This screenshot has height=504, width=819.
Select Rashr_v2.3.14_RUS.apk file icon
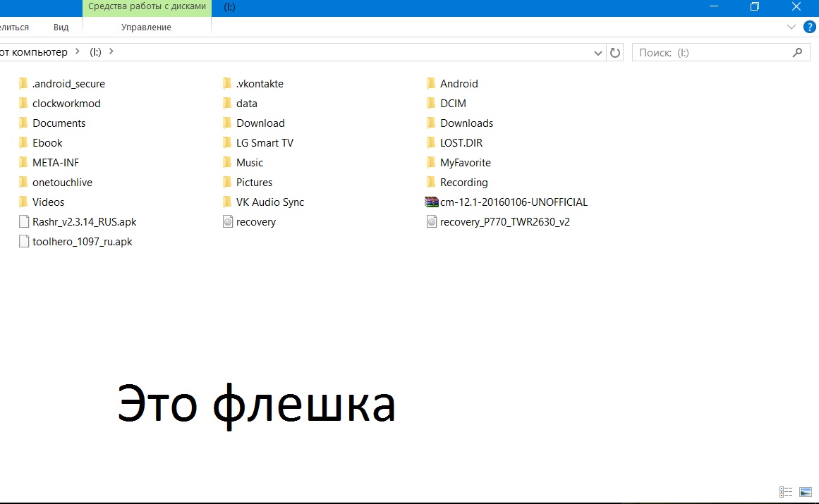24,222
